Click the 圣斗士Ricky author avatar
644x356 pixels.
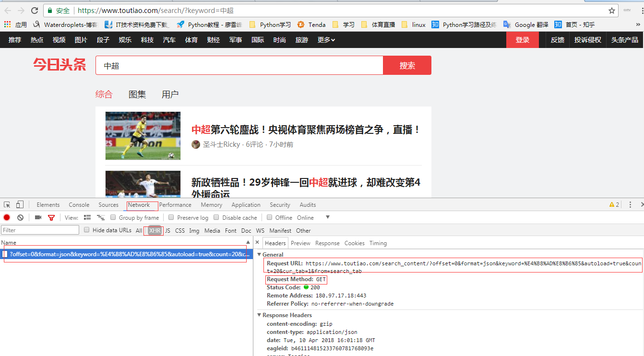196,144
